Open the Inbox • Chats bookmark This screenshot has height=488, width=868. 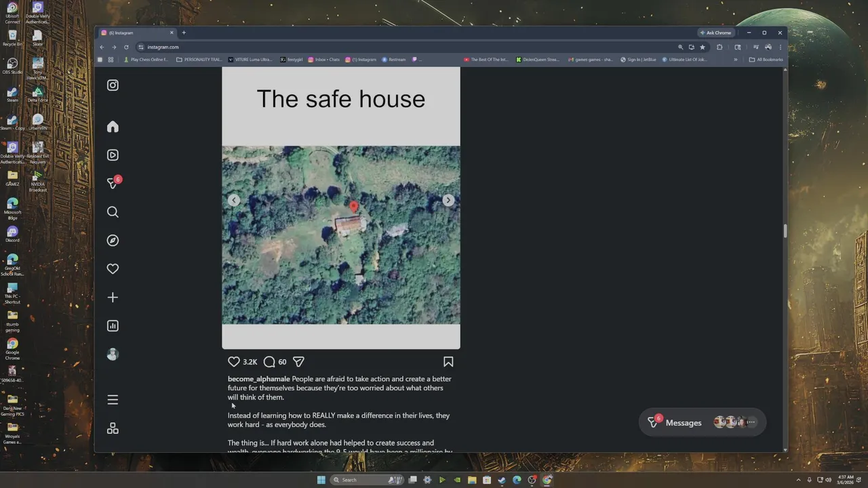[x=324, y=60]
